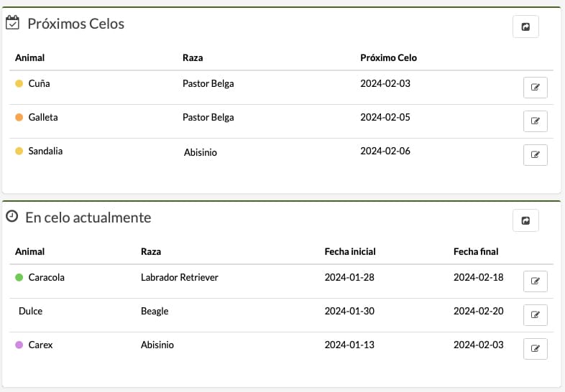The width and height of the screenshot is (565, 392).
Task: Open the Caracola animal entry
Action: click(47, 277)
